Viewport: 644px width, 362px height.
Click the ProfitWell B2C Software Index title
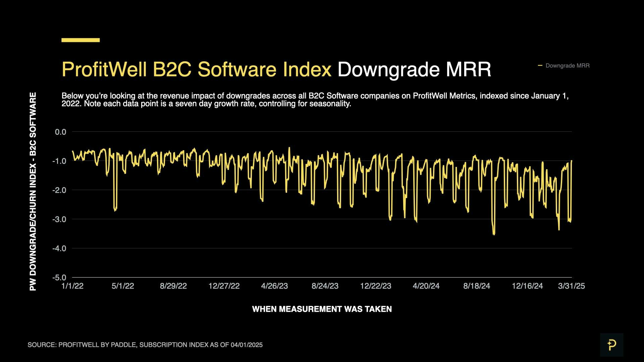[x=197, y=70]
